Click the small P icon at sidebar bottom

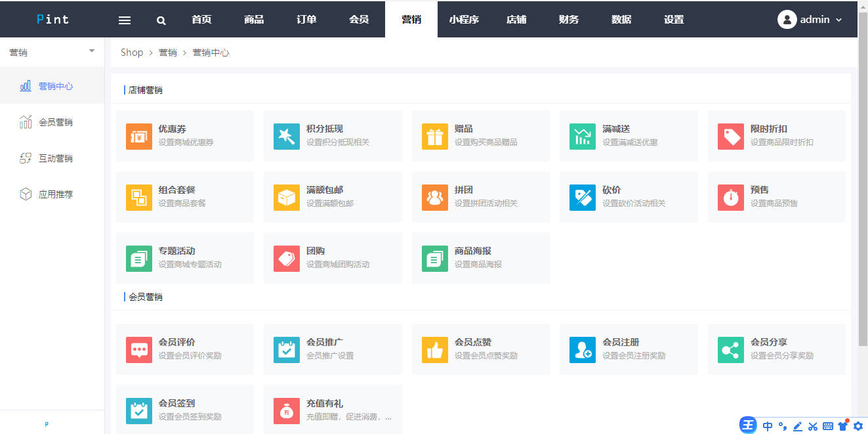pos(47,424)
